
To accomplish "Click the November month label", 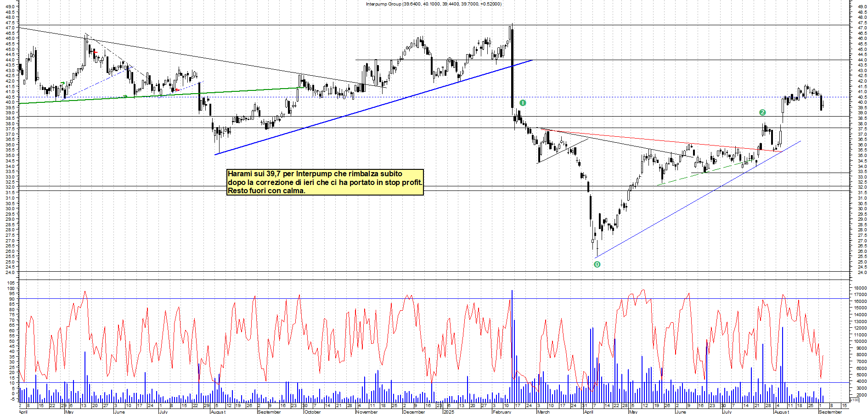I will click(x=367, y=412).
